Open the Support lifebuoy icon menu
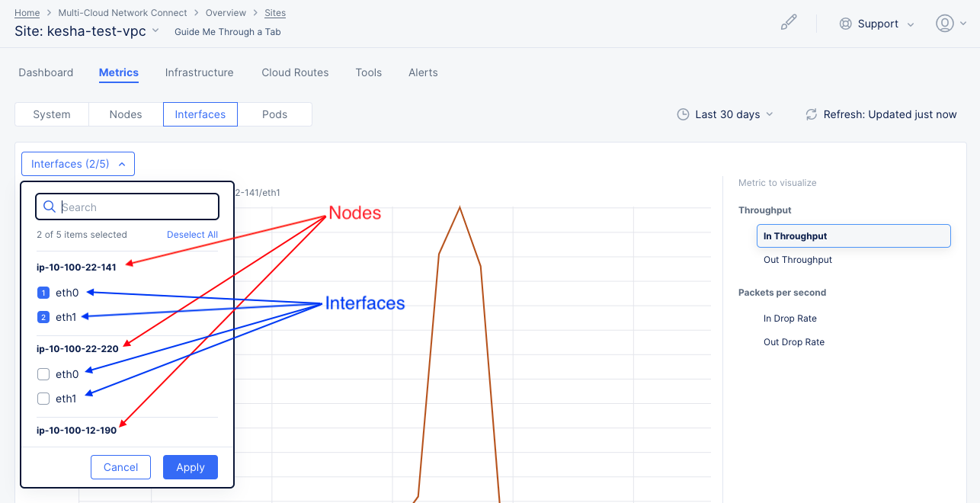980x503 pixels. 845,24
